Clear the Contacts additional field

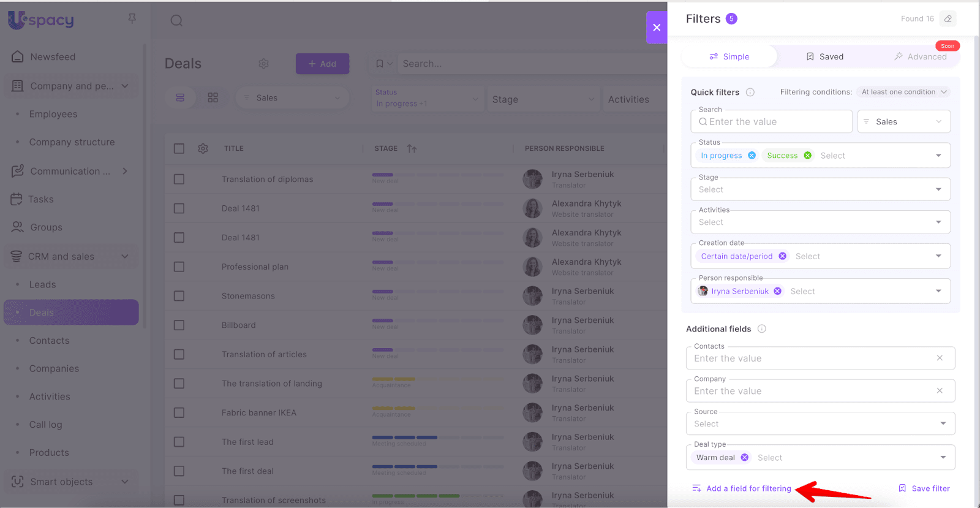coord(939,358)
